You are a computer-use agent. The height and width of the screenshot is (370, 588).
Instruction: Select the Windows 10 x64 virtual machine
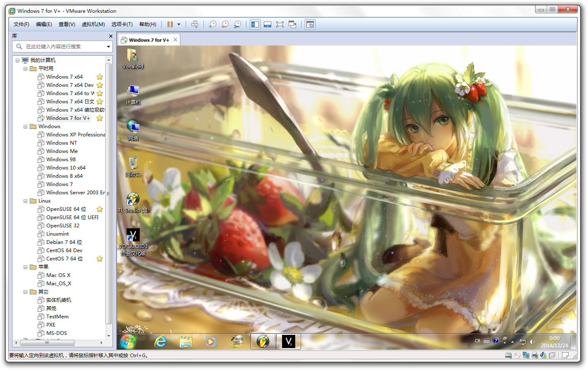pos(62,168)
